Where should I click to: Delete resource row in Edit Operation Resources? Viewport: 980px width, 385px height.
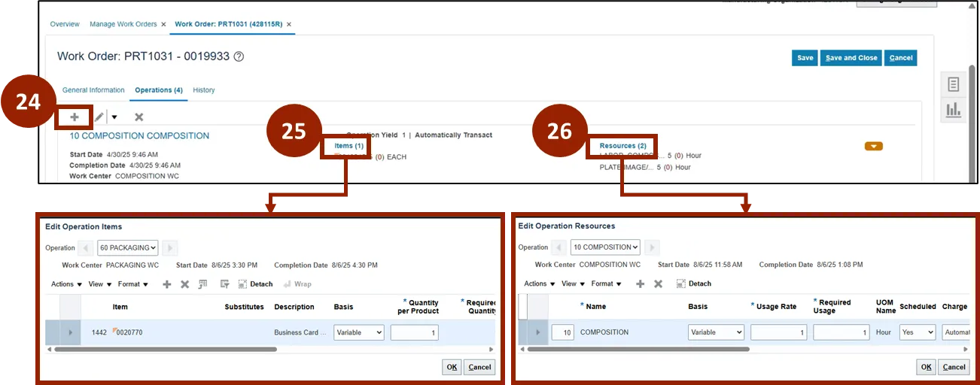pos(658,283)
